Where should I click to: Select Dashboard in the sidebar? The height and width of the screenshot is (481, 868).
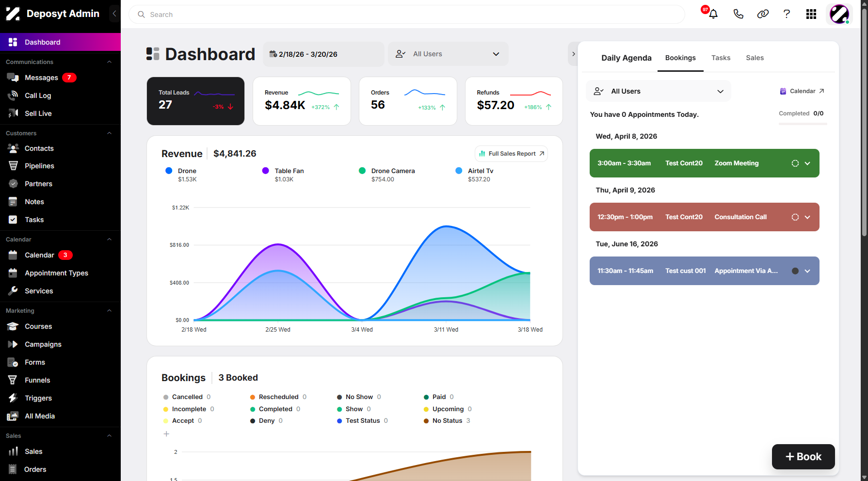click(60, 42)
